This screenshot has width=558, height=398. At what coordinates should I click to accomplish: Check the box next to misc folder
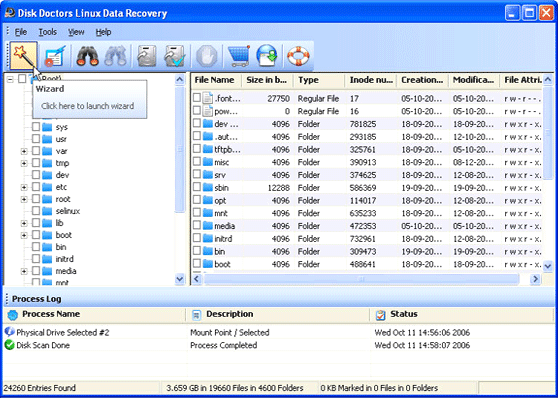coord(197,162)
